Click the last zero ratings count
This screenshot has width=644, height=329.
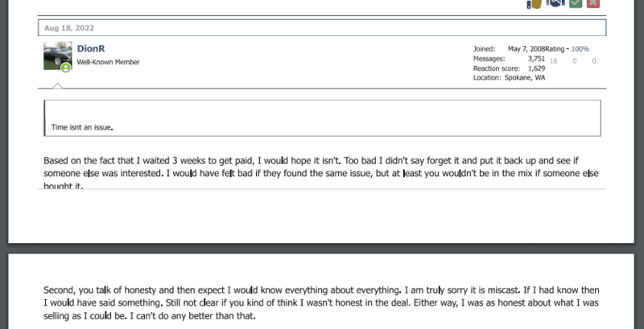pyautogui.click(x=593, y=60)
